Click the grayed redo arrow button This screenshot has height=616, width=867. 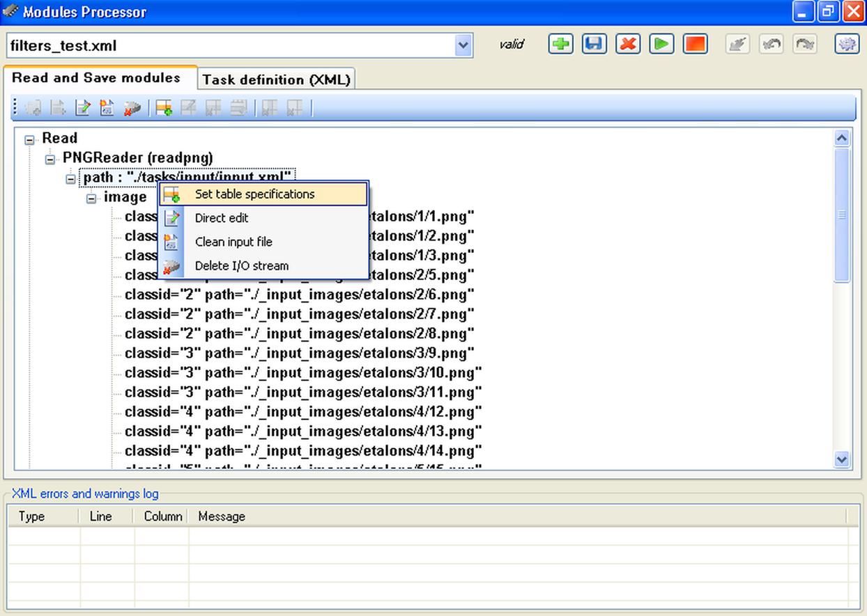805,45
